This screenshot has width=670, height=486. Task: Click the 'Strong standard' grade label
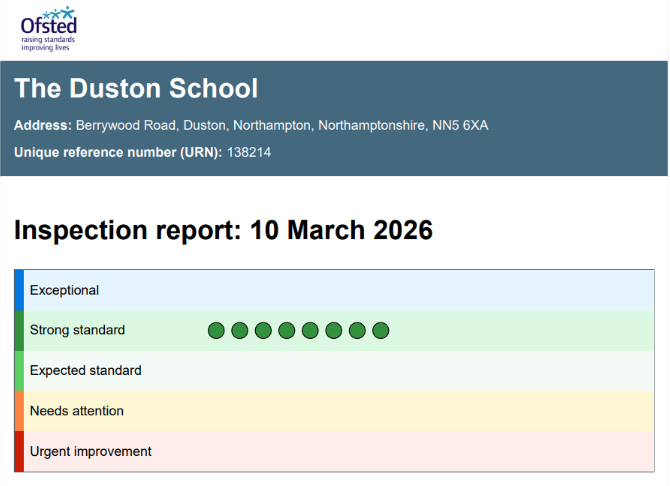coord(77,330)
